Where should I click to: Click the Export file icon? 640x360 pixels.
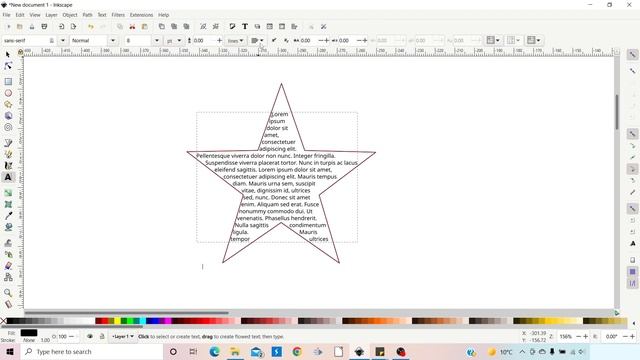click(x=73, y=27)
